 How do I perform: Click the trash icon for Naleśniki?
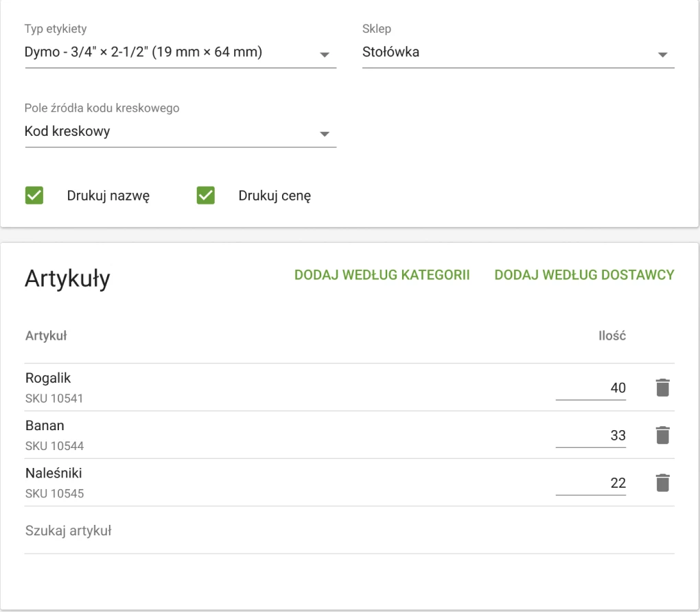(662, 483)
